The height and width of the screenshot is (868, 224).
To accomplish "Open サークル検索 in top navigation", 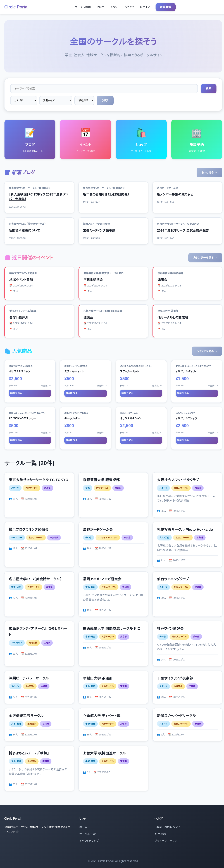I will coord(83,7).
